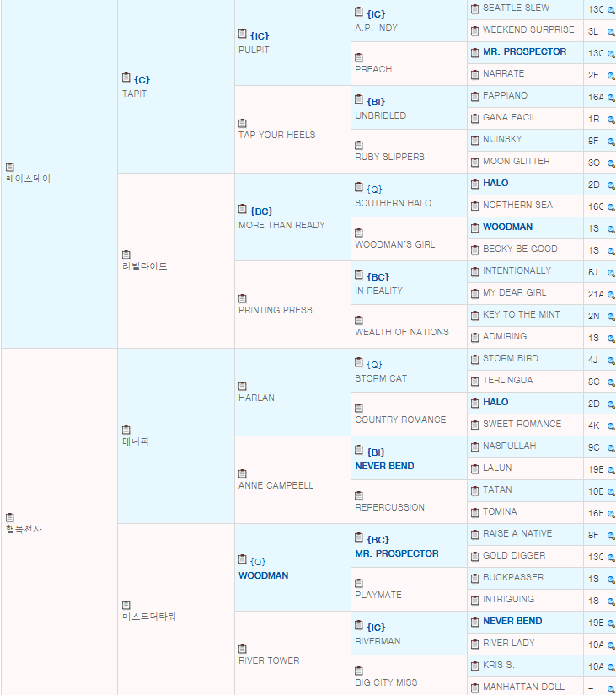Select the COUNTRY ROMANCE name
616x695 pixels.
(x=400, y=420)
